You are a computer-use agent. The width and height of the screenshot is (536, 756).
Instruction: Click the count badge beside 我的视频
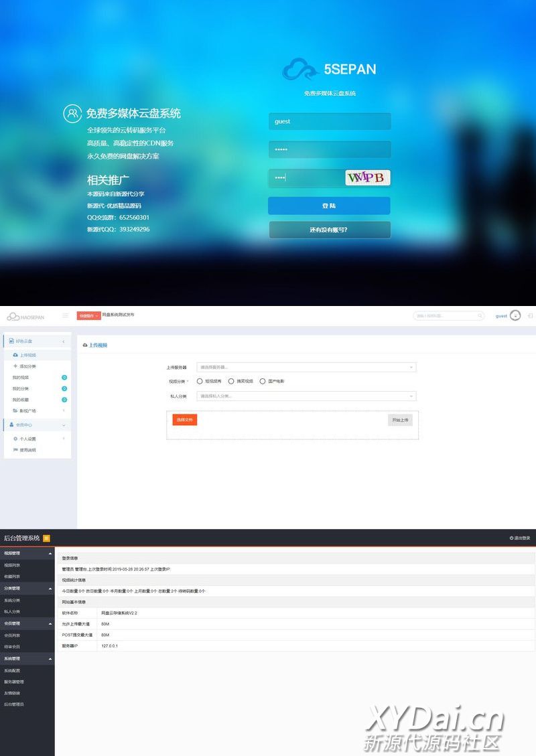click(x=64, y=378)
